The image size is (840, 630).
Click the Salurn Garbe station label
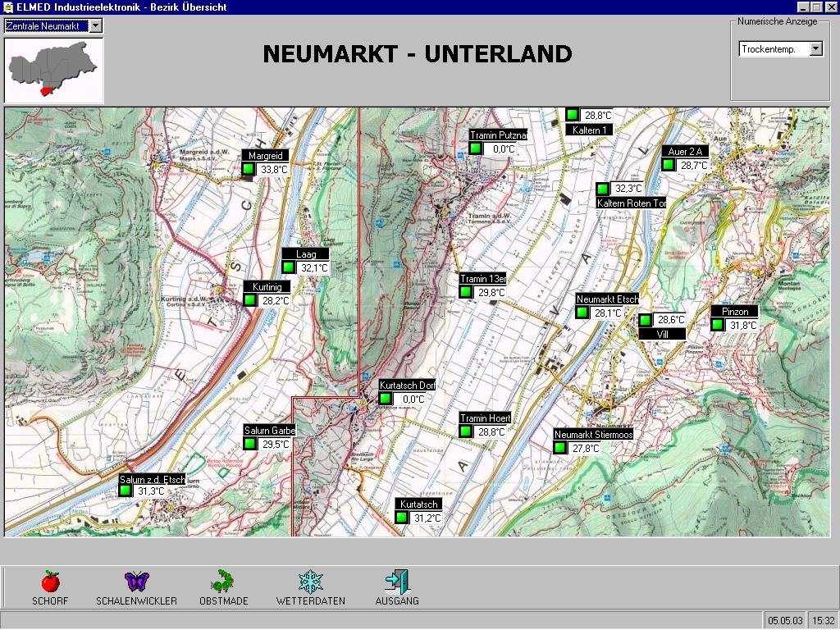click(x=269, y=430)
